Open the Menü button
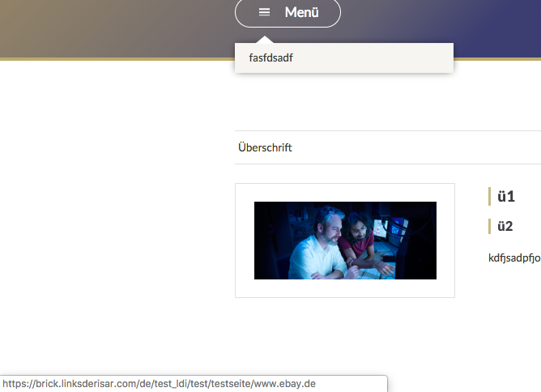 tap(288, 12)
